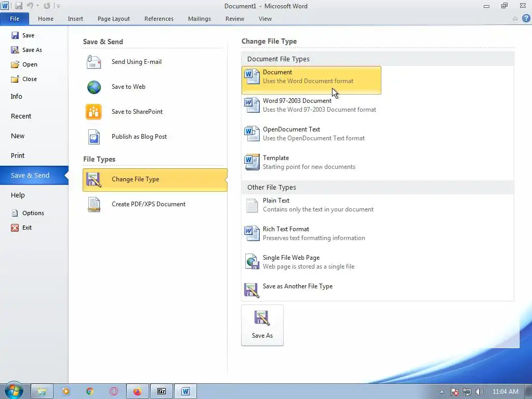This screenshot has width=532, height=399.
Task: Click the Rich Text Format icon
Action: click(252, 233)
